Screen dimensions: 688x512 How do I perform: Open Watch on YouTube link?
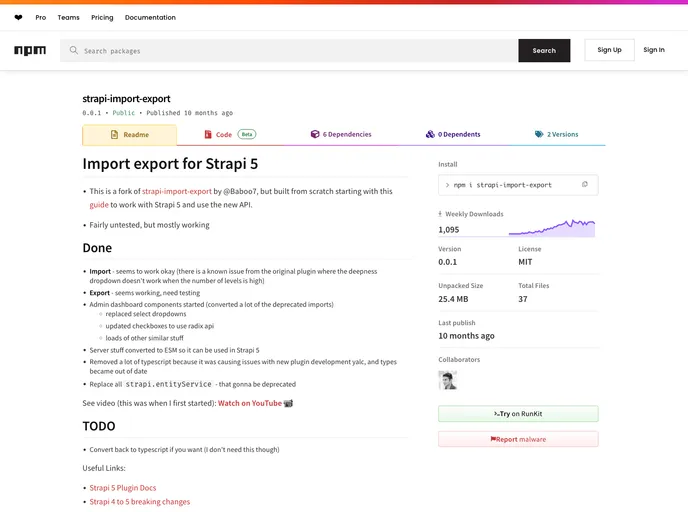point(250,403)
